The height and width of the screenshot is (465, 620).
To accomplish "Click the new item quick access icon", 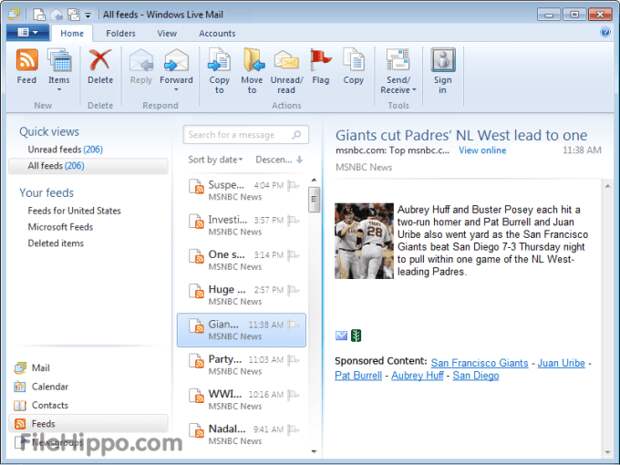I will tap(39, 15).
